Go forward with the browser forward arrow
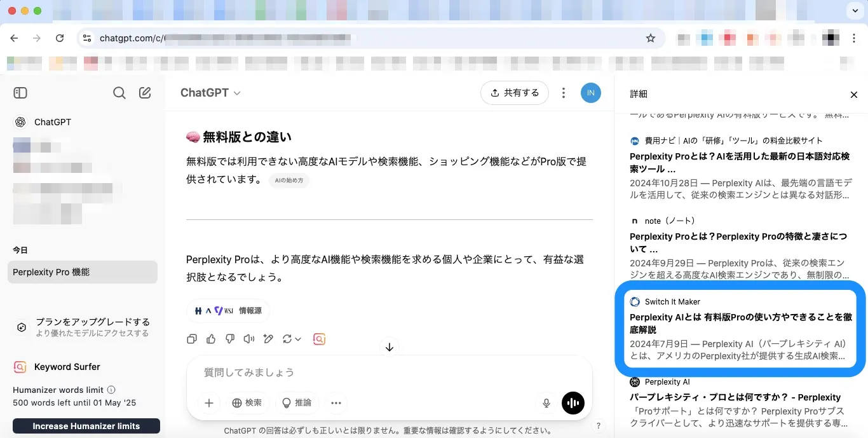Image resolution: width=868 pixels, height=438 pixels. [x=37, y=38]
